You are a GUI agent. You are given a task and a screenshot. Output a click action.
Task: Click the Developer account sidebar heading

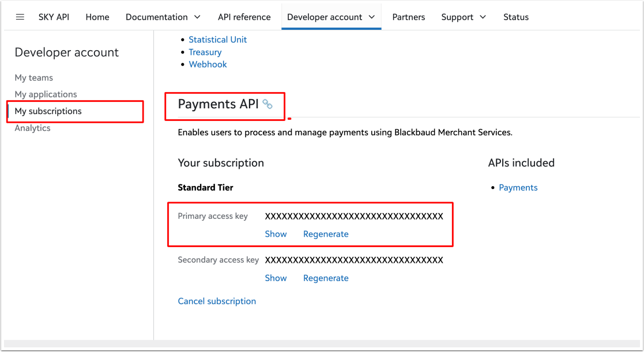tap(66, 52)
